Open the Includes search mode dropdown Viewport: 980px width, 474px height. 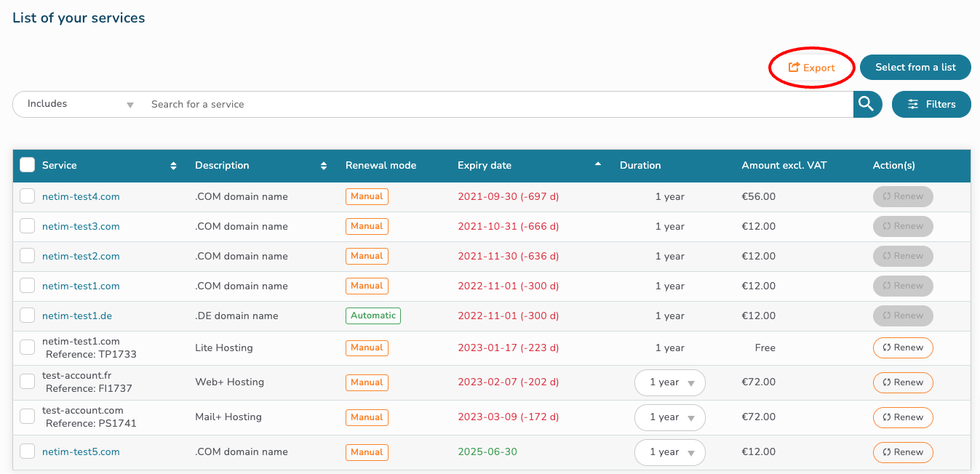click(76, 104)
